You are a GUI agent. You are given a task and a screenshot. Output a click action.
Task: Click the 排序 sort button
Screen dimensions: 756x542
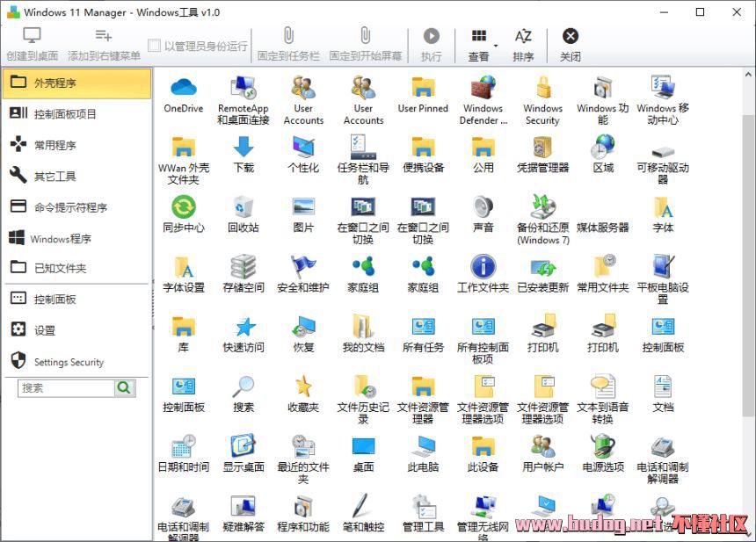coord(523,44)
